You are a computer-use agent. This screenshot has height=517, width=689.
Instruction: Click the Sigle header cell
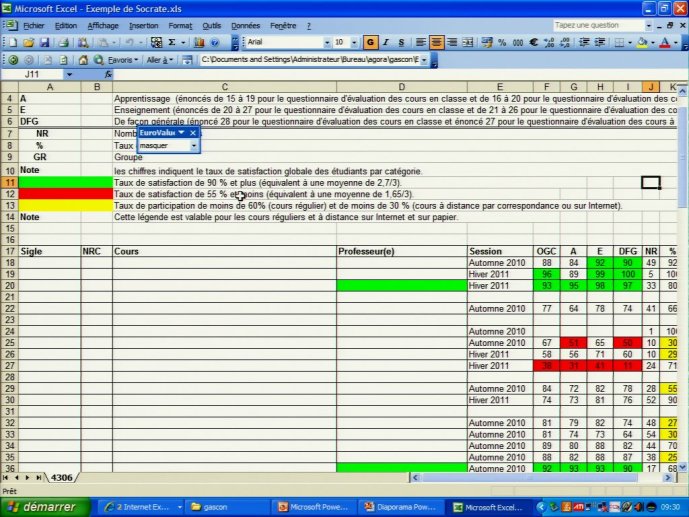coord(49,251)
